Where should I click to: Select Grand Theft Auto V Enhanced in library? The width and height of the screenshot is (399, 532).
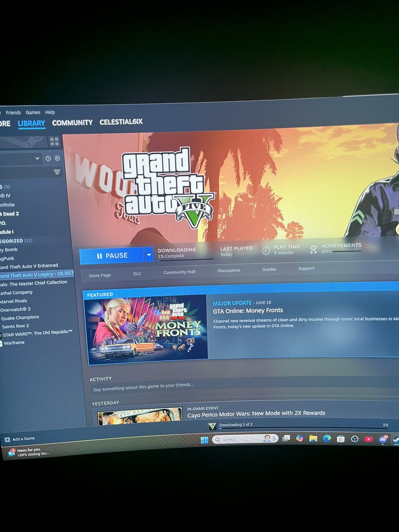click(x=29, y=266)
